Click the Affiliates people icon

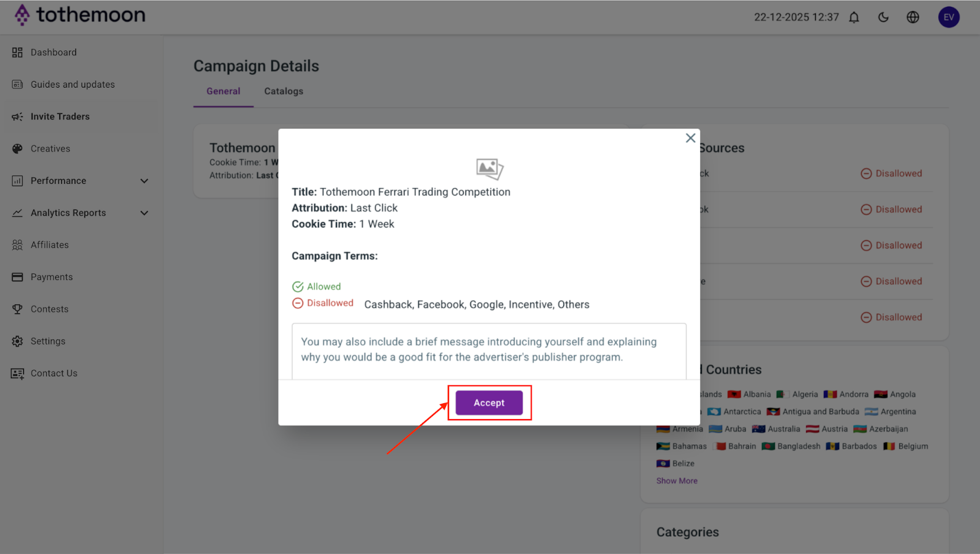click(17, 245)
